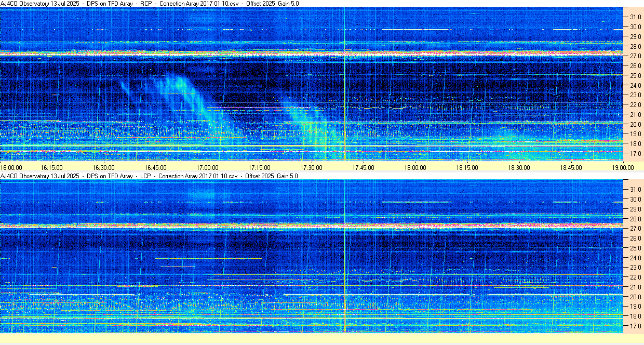Click the 22.0 frequency label on RCP chart
The image size is (644, 345).
[636, 105]
